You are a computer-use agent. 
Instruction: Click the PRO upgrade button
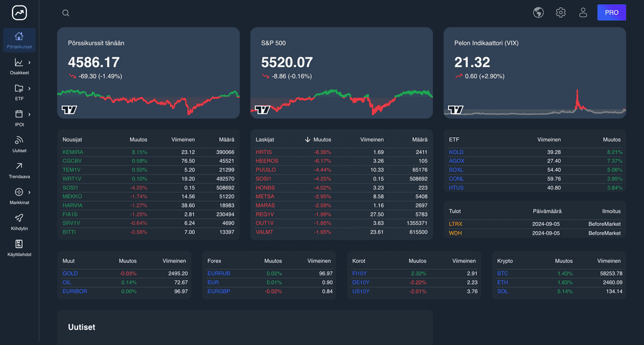coord(612,13)
